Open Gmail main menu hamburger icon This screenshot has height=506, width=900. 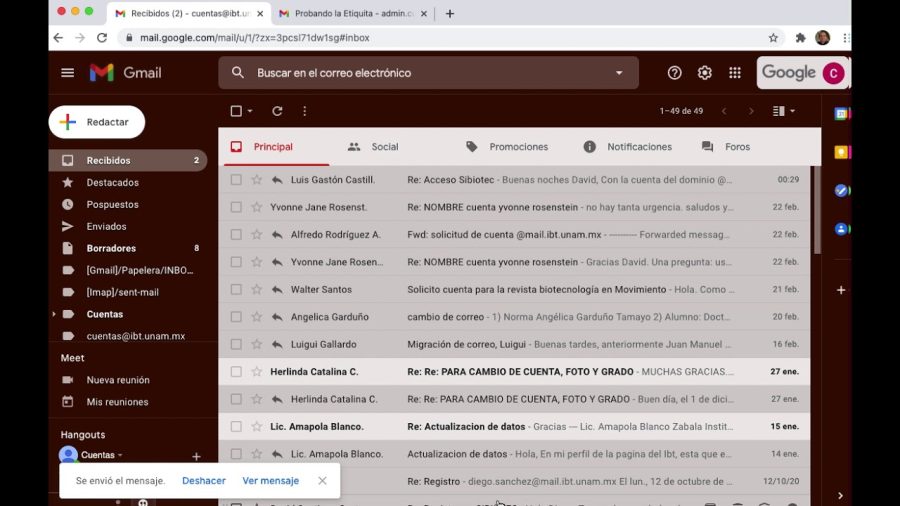67,73
